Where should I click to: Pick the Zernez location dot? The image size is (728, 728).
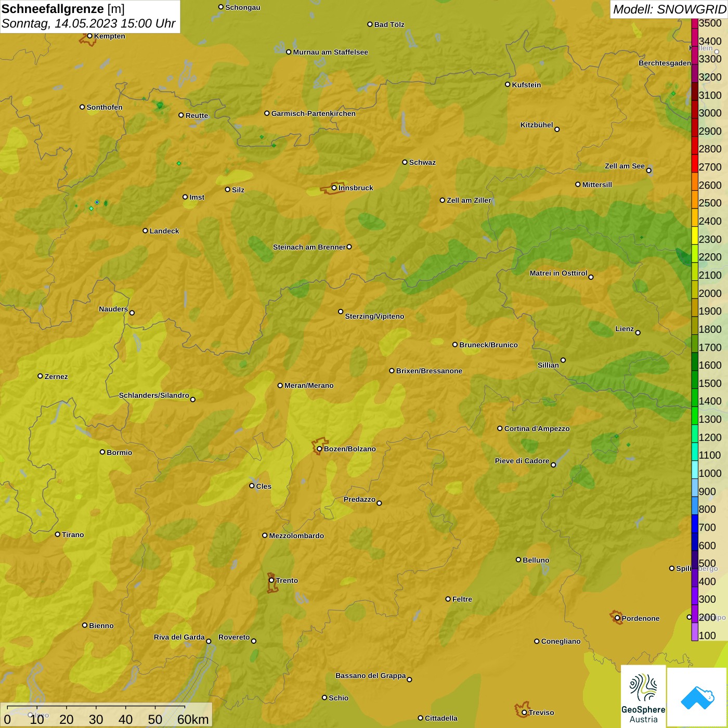(40, 376)
